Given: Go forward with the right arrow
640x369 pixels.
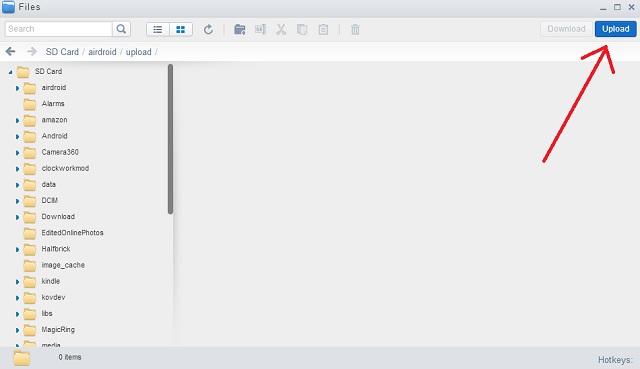Looking at the screenshot, I should 32,51.
